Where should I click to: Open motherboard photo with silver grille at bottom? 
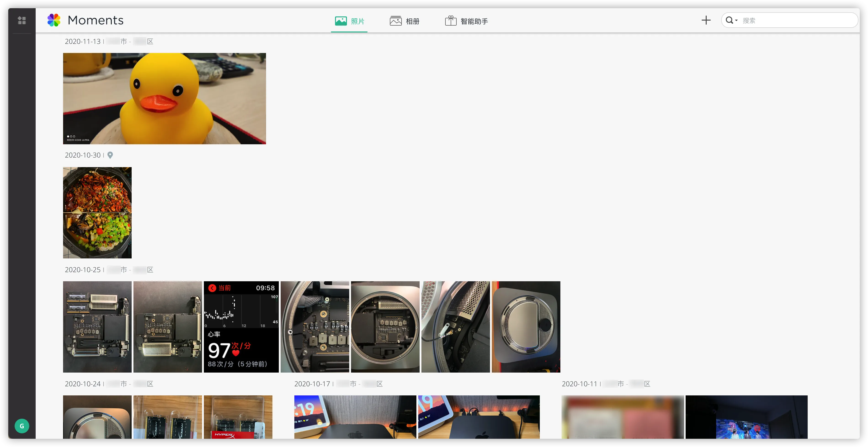pos(168,327)
